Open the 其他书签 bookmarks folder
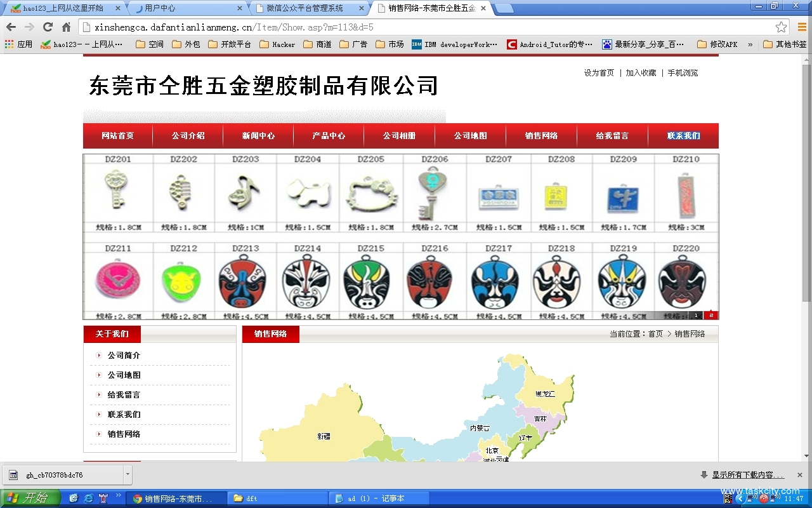The image size is (812, 508). pos(785,44)
